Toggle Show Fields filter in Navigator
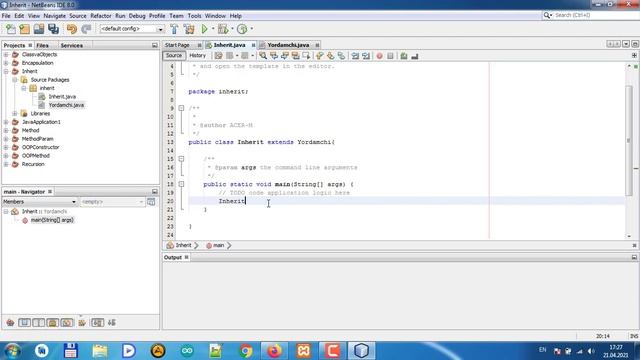The image size is (640, 360). [x=24, y=323]
